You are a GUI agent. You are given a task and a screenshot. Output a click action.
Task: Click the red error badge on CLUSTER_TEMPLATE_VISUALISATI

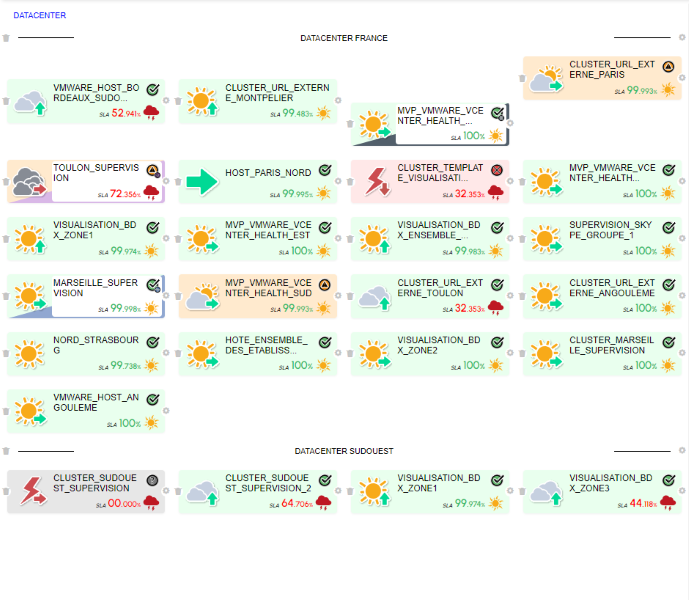[496, 170]
